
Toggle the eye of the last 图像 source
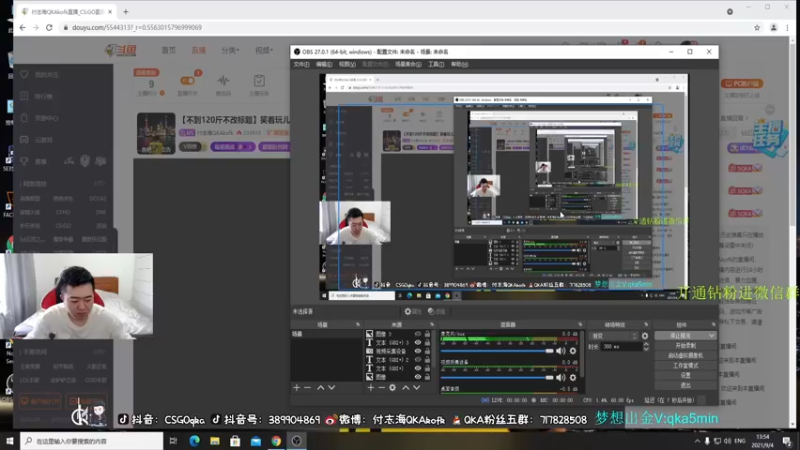pyautogui.click(x=418, y=377)
